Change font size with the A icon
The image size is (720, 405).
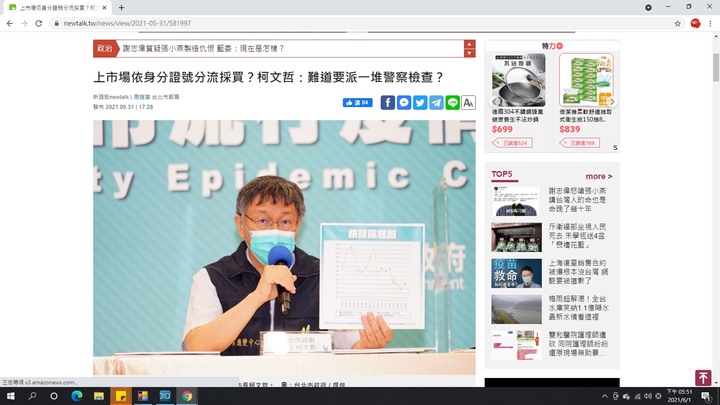click(468, 102)
